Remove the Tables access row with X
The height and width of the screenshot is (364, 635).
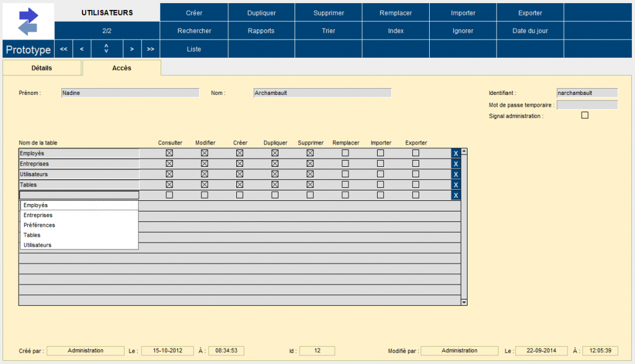[455, 185]
